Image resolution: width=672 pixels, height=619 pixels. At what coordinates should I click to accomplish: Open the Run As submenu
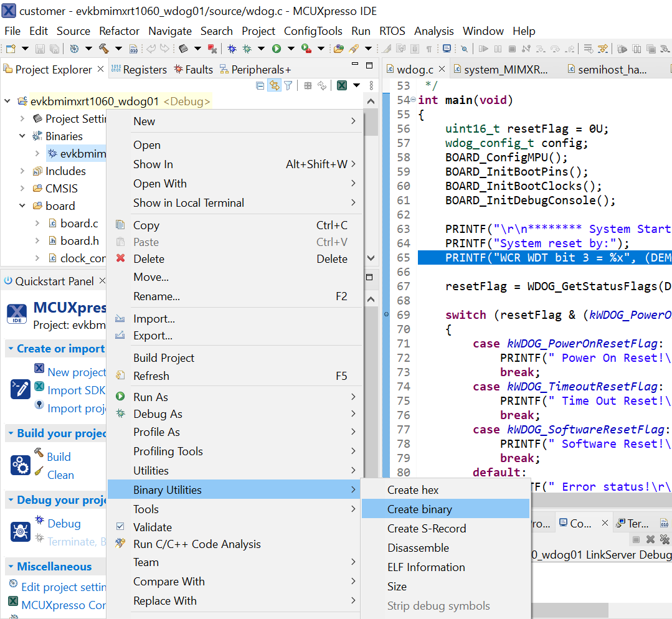[153, 396]
